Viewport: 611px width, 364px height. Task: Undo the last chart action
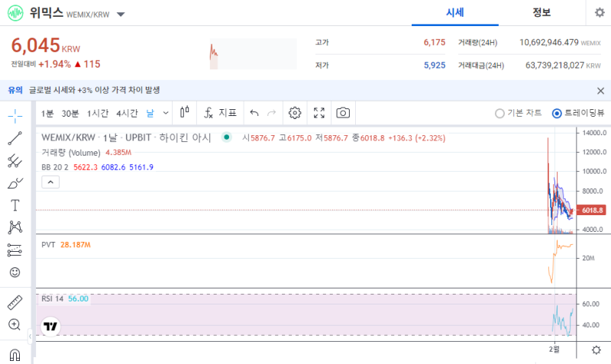(x=254, y=113)
